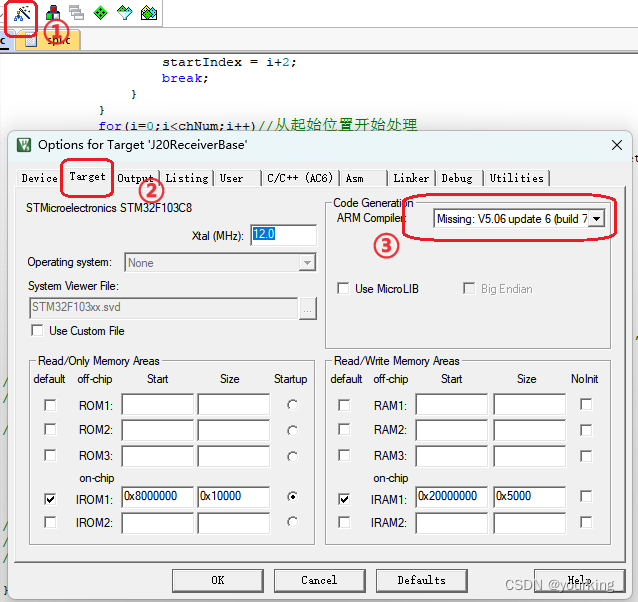Expand the ARM Compiler version dropdown

[596, 219]
